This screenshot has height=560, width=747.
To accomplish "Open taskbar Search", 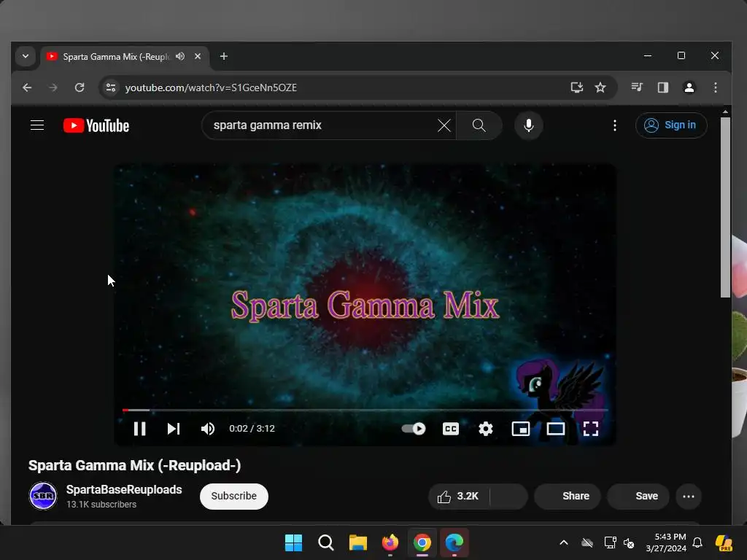I will (x=326, y=542).
